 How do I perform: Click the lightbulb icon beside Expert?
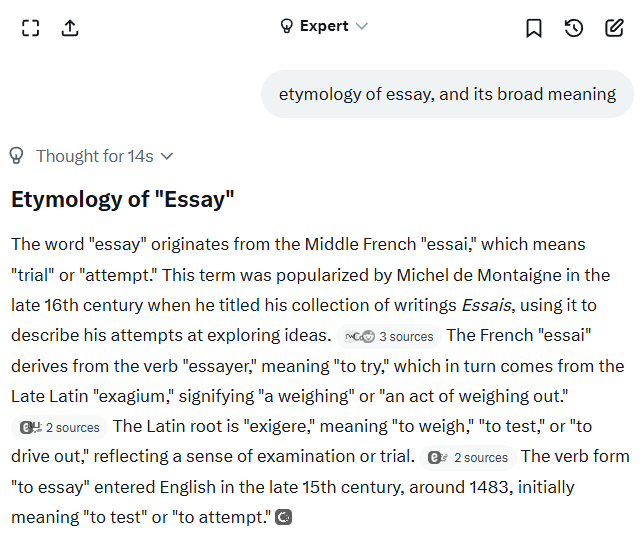(x=287, y=26)
